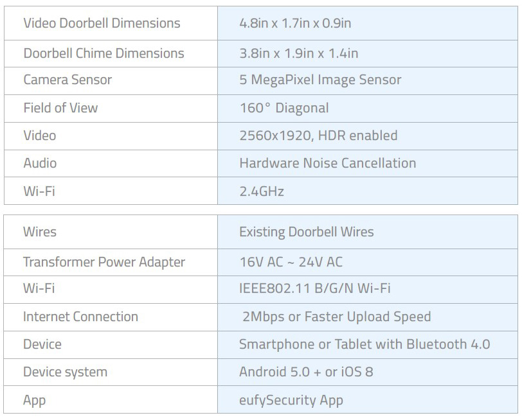The width and height of the screenshot is (522, 420).
Task: Select Hardware Noise Cancellation text
Action: point(328,163)
